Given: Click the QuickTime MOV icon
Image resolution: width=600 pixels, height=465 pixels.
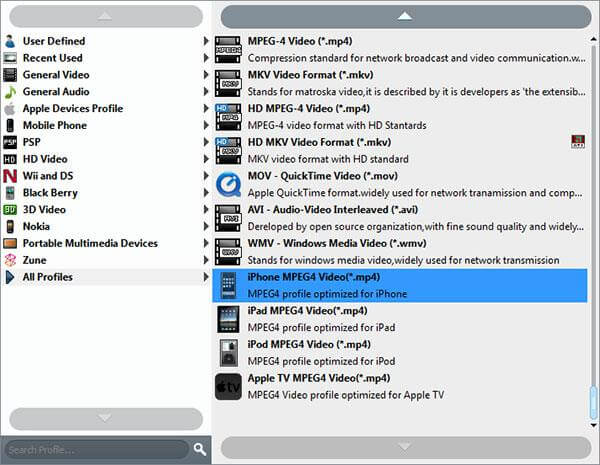Looking at the screenshot, I should coord(228,184).
